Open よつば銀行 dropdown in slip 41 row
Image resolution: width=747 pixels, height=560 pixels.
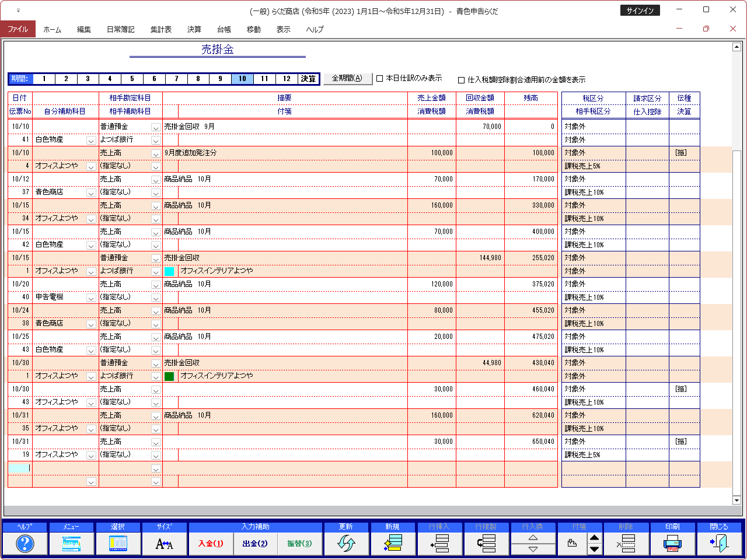[156, 140]
